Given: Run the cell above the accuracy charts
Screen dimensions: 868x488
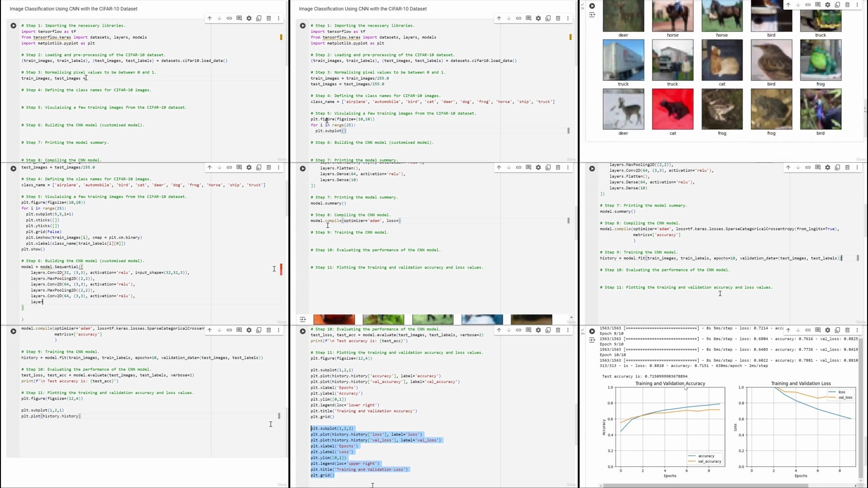Looking at the screenshot, I should [x=592, y=331].
